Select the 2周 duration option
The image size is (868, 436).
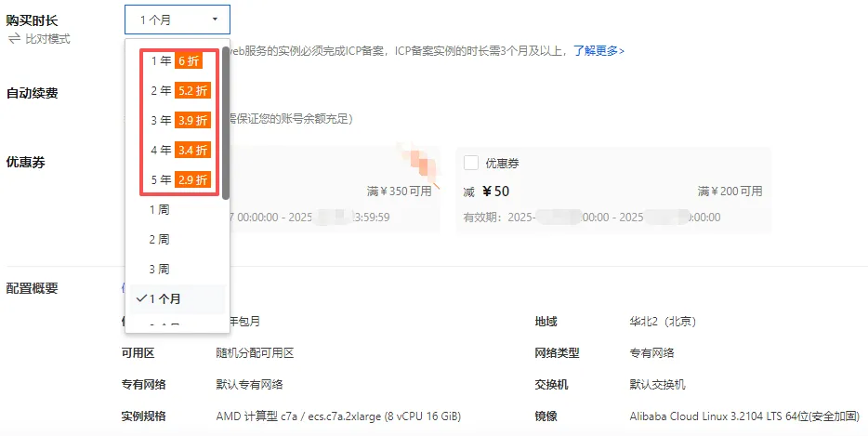pyautogui.click(x=178, y=240)
